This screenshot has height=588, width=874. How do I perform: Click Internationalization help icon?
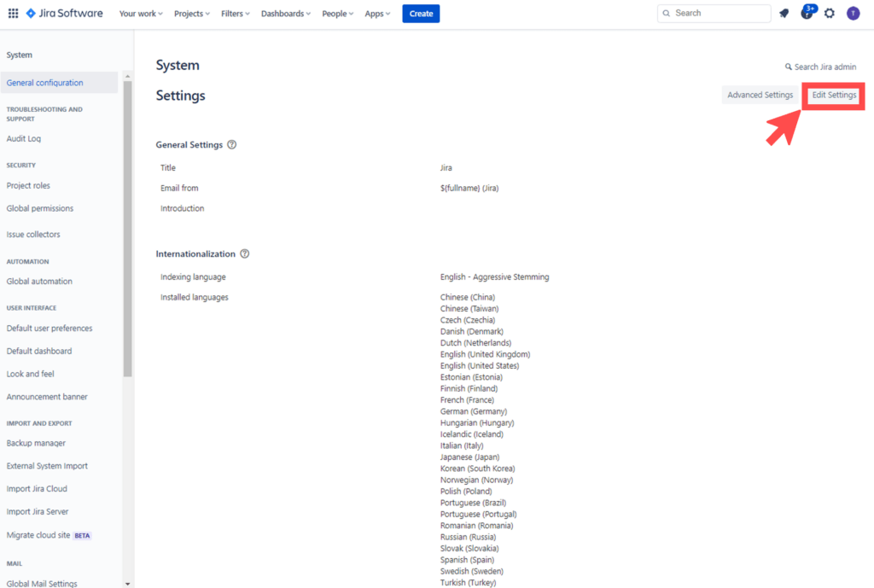245,254
